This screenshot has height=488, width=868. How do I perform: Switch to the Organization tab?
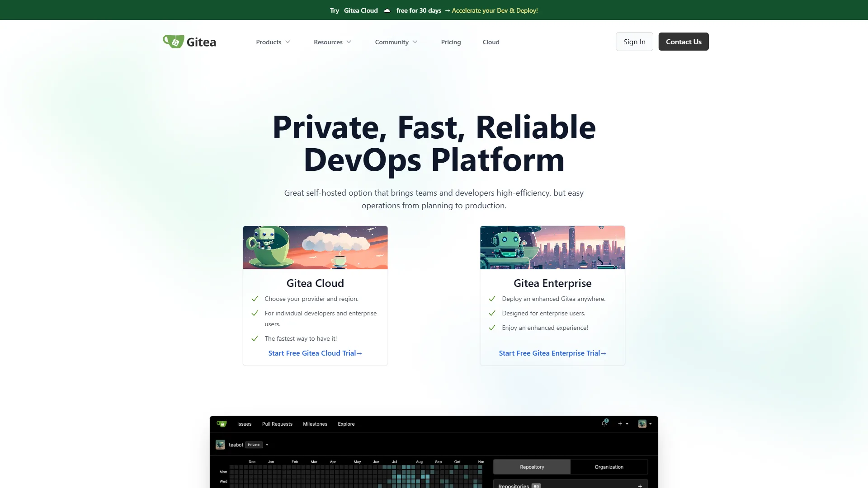pos(609,467)
